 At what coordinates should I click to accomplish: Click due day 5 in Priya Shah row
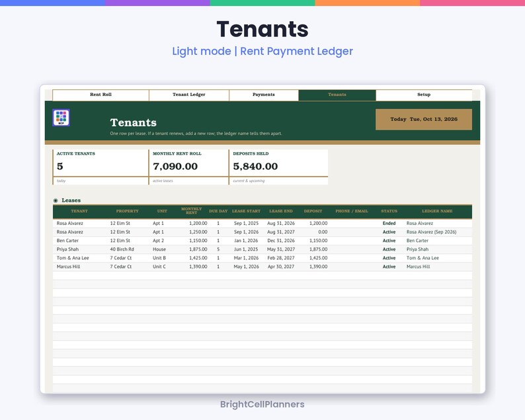[218, 249]
